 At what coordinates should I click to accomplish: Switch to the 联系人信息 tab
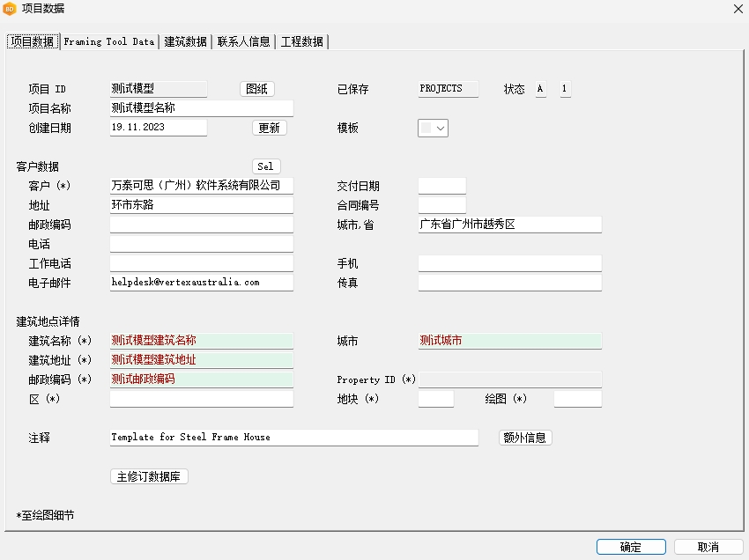[243, 41]
